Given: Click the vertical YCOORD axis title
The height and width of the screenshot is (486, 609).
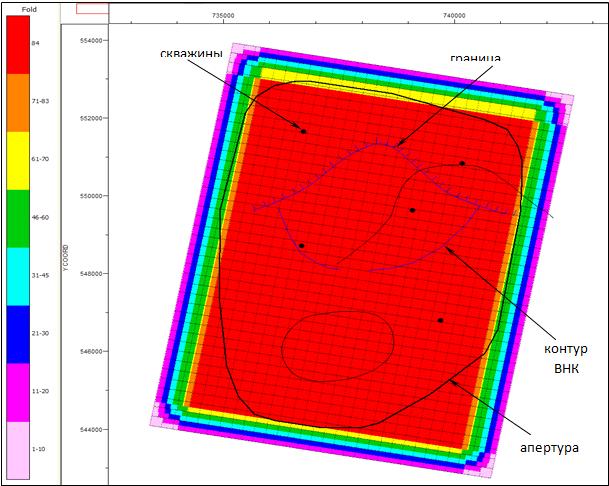Looking at the screenshot, I should 66,257.
